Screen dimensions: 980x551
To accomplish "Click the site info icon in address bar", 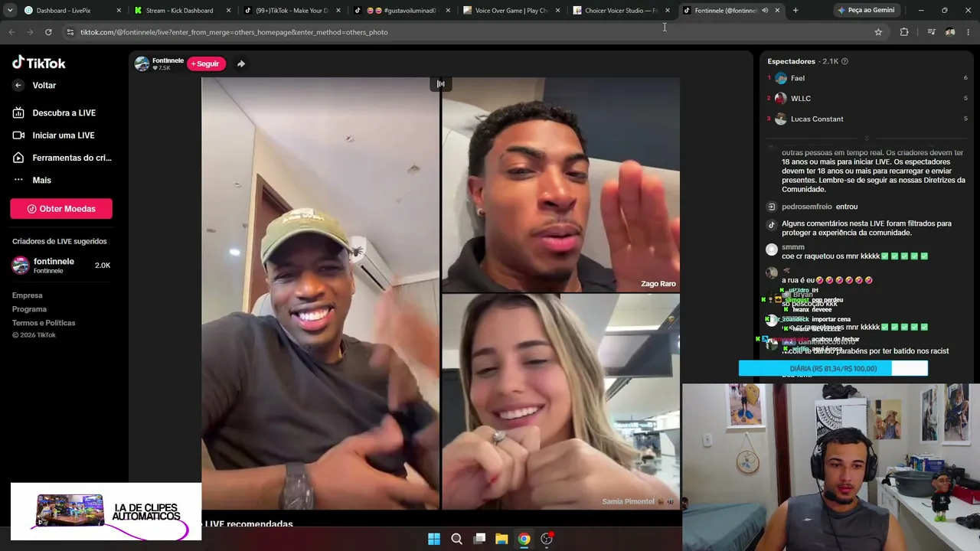I will pyautogui.click(x=70, y=32).
